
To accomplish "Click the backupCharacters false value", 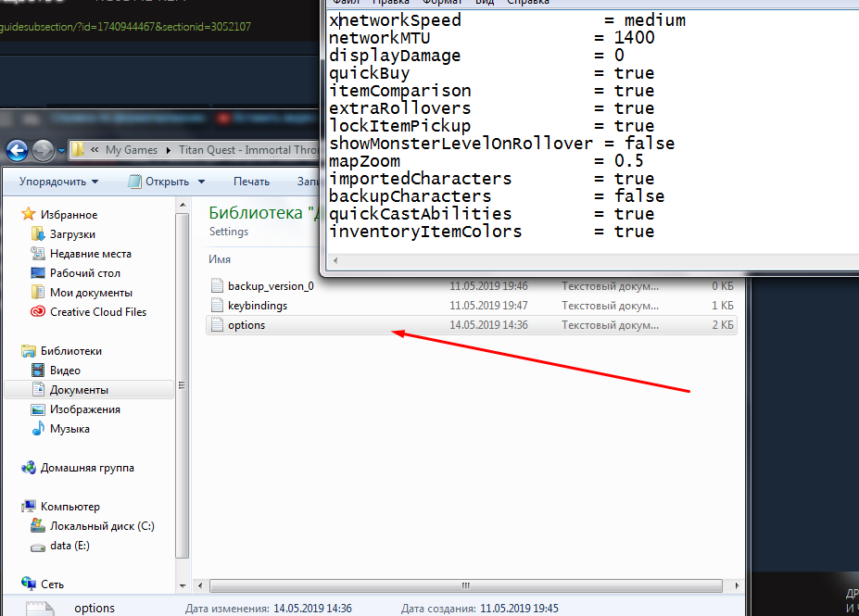I will click(639, 196).
